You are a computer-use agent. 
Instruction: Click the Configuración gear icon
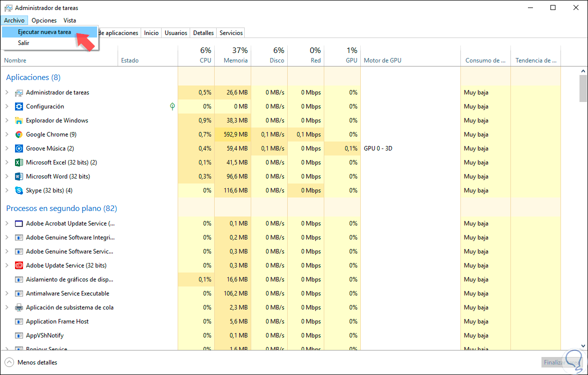(19, 106)
